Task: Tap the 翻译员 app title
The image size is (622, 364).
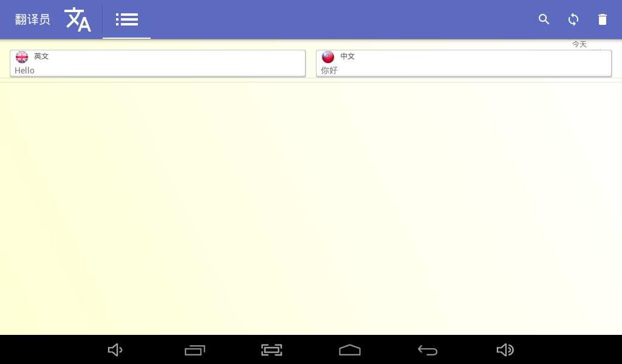Action: pos(33,19)
